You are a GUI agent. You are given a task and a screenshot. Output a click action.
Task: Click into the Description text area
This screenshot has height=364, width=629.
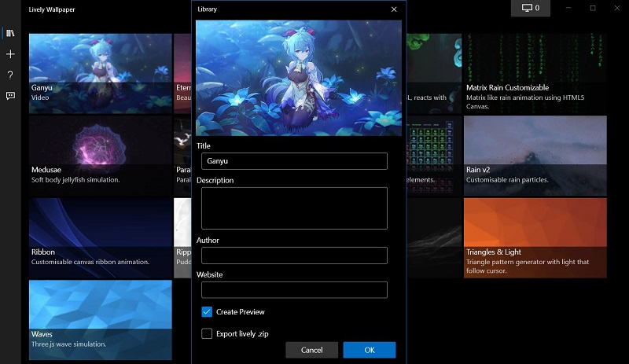click(294, 208)
